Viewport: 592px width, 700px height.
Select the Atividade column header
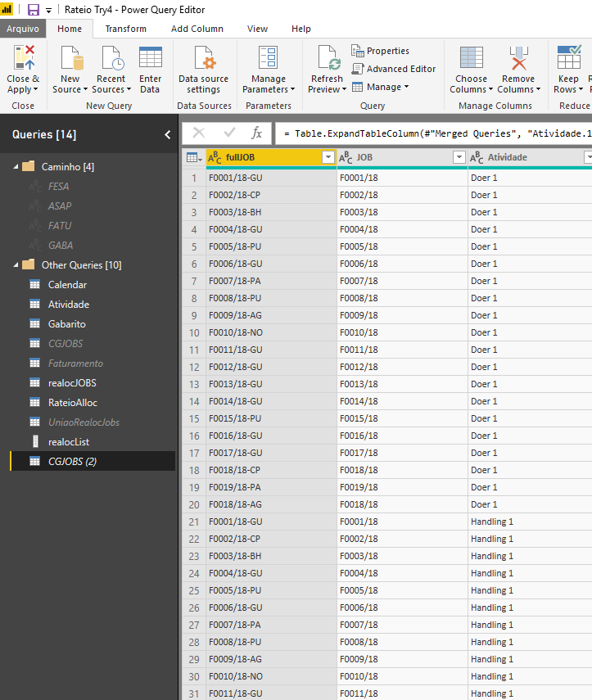[530, 157]
